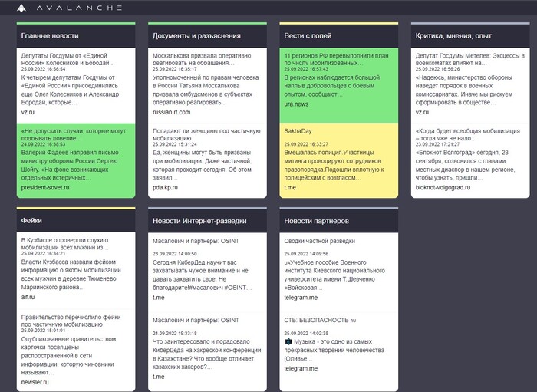Image resolution: width=537 pixels, height=392 pixels.
Task: Open Масалович и партнеры: OSINT card dated 23.09.2022
Action: pos(196,241)
